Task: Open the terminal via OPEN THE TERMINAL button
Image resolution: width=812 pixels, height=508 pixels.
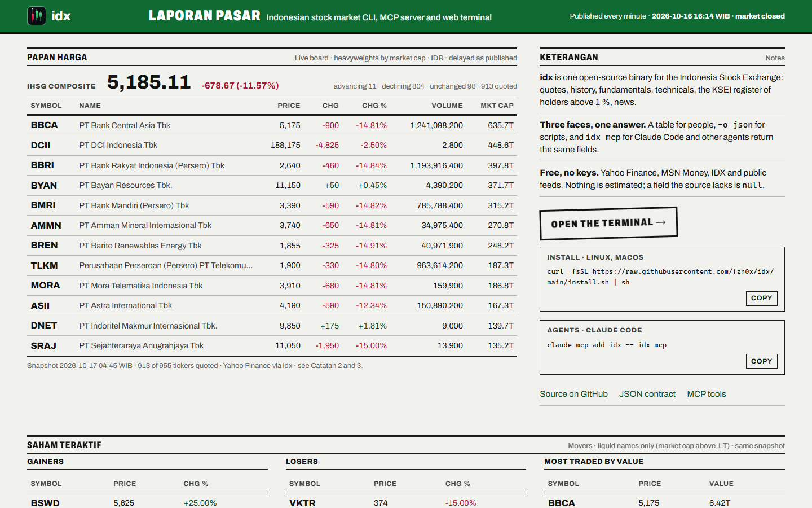Action: point(608,224)
